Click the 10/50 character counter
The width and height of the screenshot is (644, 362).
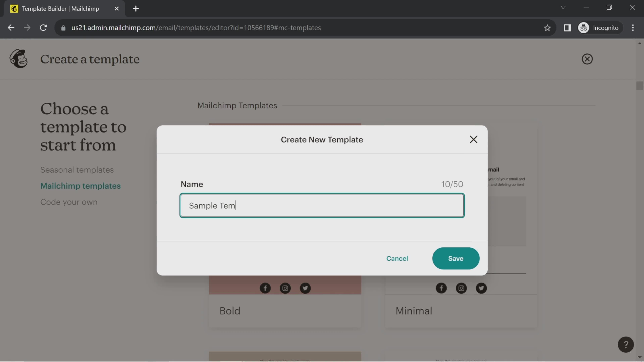pyautogui.click(x=452, y=184)
